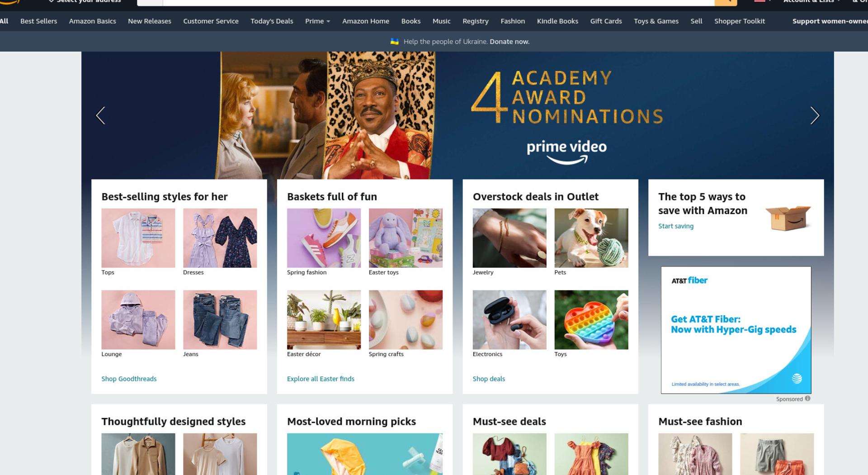868x475 pixels.
Task: Click the Sponsored ad info icon
Action: pyautogui.click(x=807, y=399)
